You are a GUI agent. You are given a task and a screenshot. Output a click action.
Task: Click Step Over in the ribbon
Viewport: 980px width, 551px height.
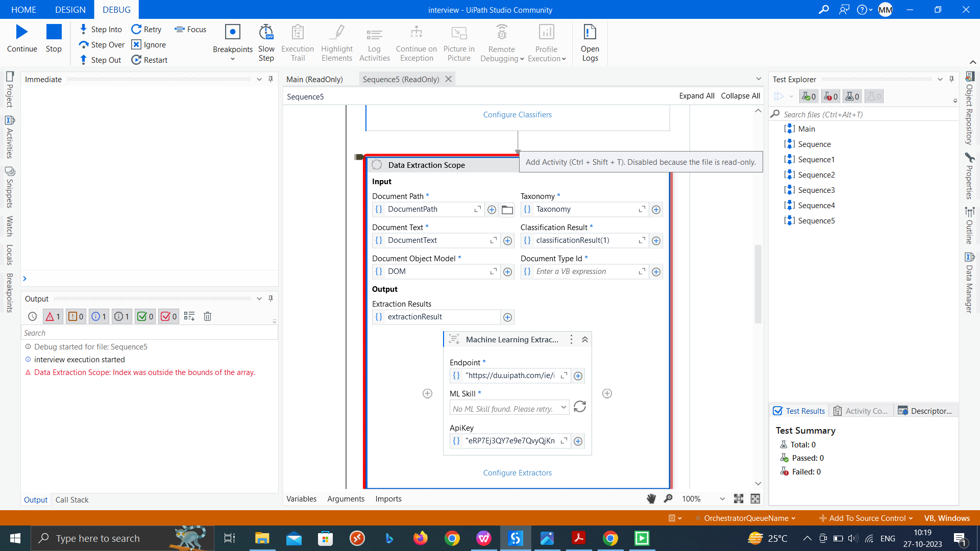(102, 45)
